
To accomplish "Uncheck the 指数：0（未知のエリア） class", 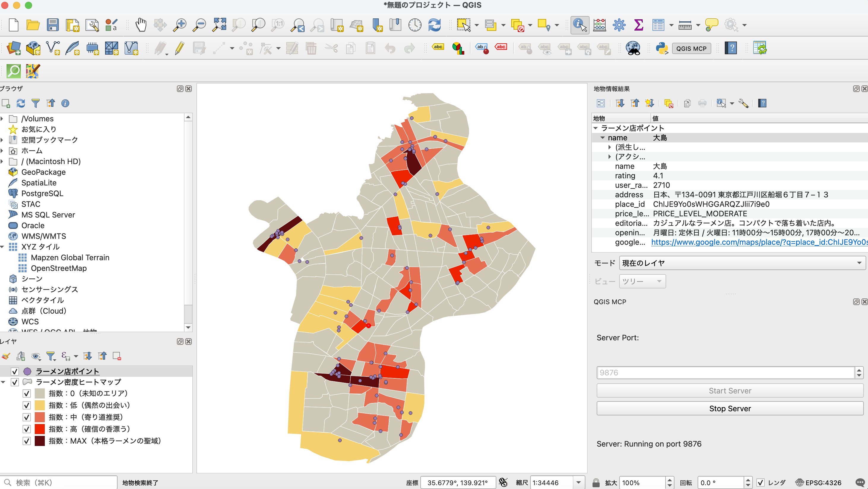I will [x=27, y=393].
